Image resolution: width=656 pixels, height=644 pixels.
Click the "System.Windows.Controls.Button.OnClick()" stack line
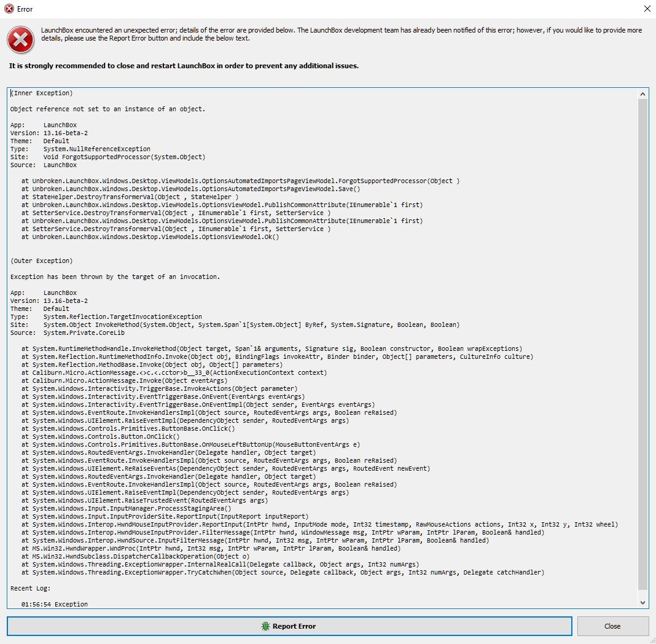pyautogui.click(x=100, y=436)
